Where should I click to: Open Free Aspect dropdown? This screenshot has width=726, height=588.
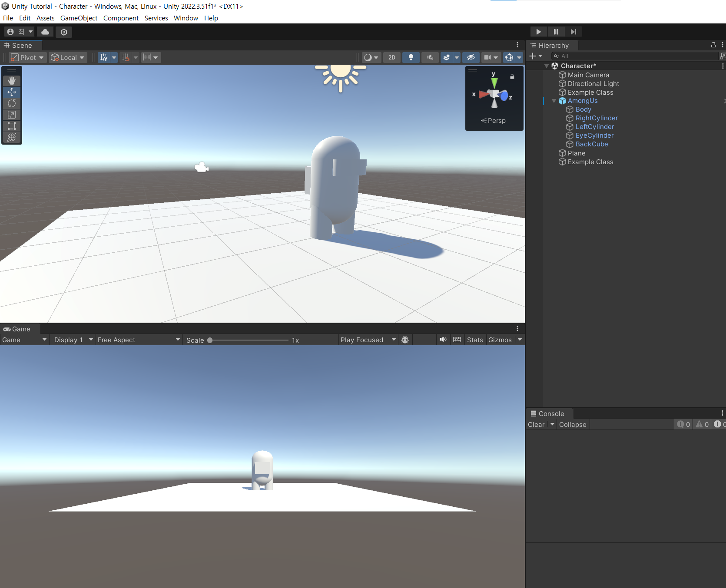pos(138,340)
